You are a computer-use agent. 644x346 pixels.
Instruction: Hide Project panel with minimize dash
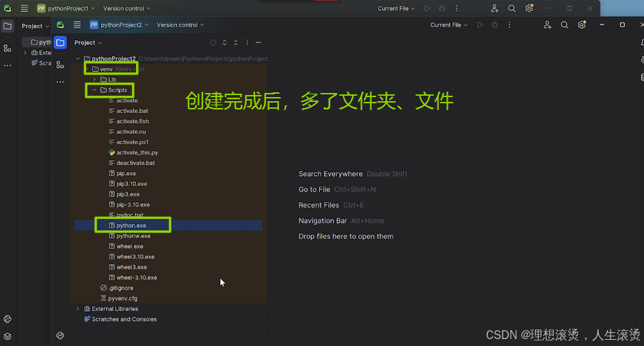(x=258, y=42)
